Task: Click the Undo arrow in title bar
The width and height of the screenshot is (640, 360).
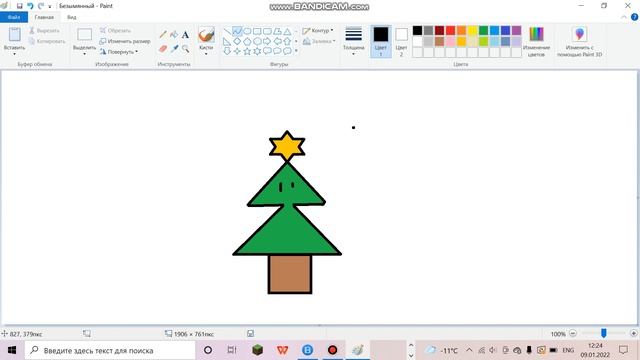Action: (30, 6)
